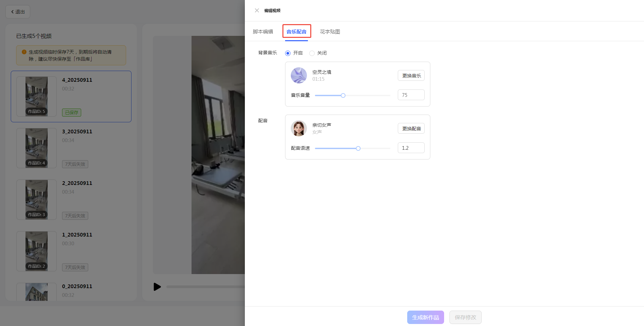Click the 作品ID: 3 badge
Image resolution: width=644 pixels, height=326 pixels.
[36, 215]
